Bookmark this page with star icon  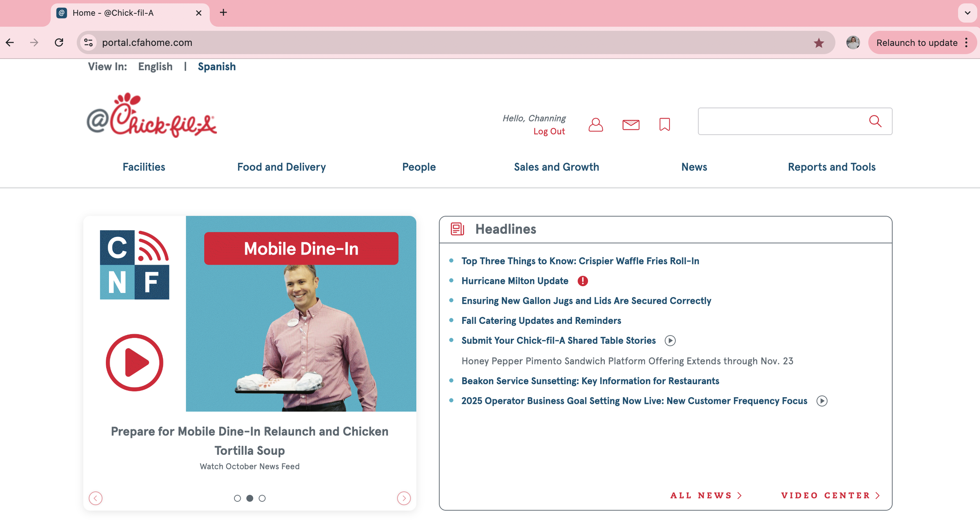coord(818,43)
